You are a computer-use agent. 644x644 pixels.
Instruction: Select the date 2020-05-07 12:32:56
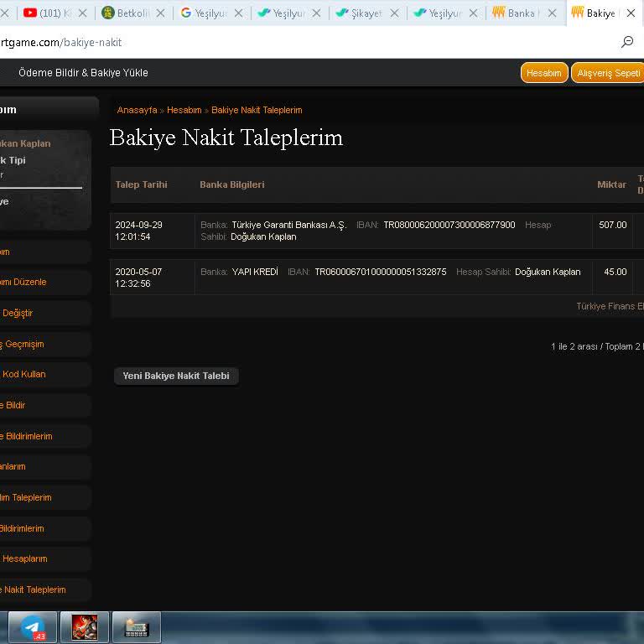(139, 278)
